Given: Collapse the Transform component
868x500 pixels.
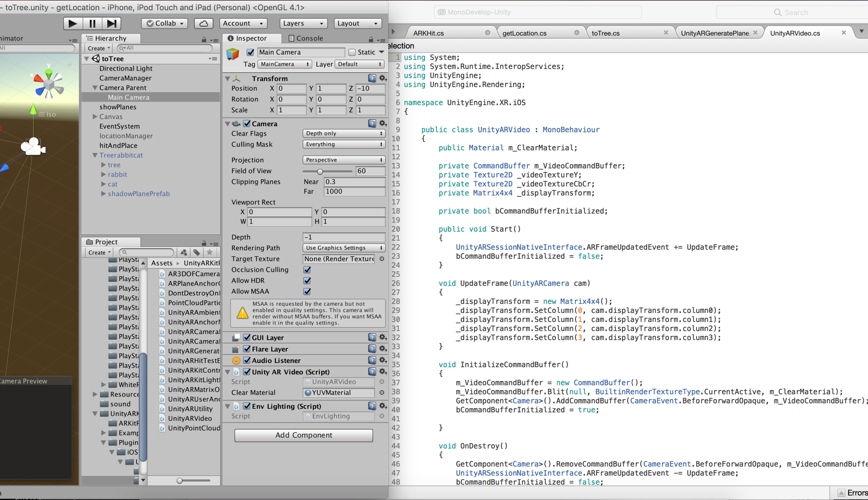Looking at the screenshot, I should (x=228, y=78).
